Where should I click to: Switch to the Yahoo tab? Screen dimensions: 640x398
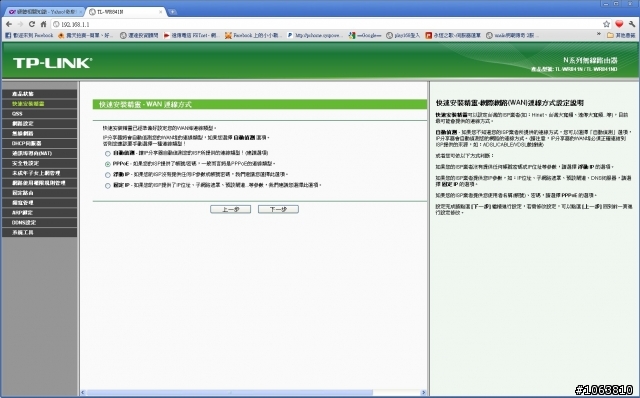pos(43,12)
